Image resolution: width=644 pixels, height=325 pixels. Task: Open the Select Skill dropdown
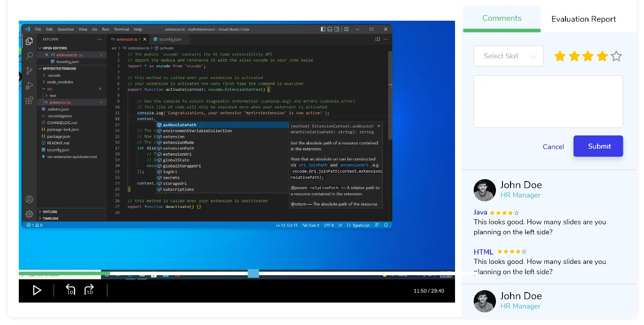pyautogui.click(x=509, y=56)
